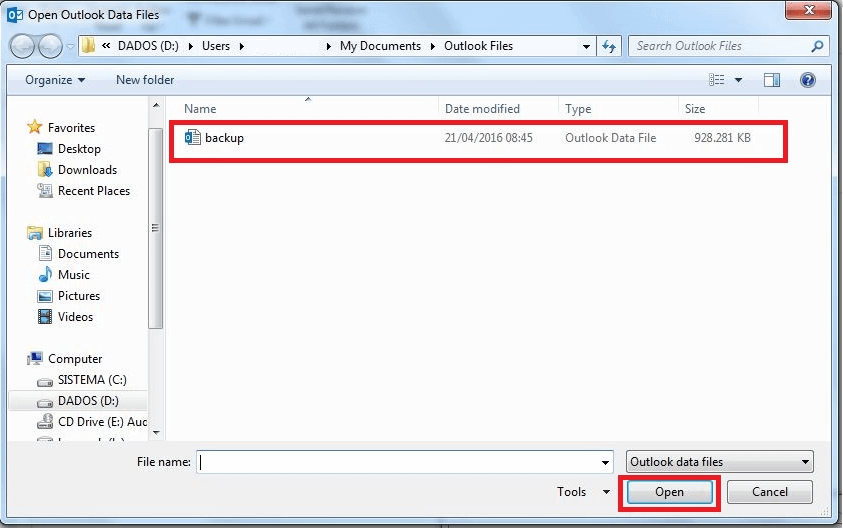Open the Music library
This screenshot has height=528, width=843.
coord(74,274)
